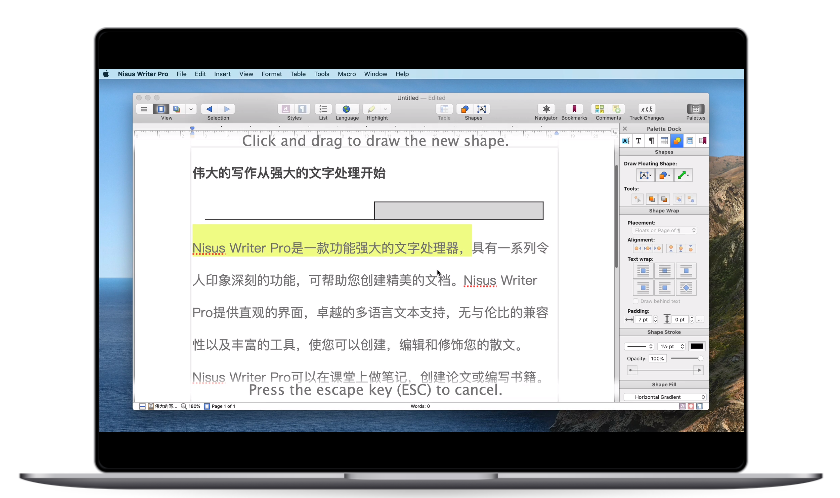
Task: Click the stroke color black swatch
Action: click(x=696, y=346)
